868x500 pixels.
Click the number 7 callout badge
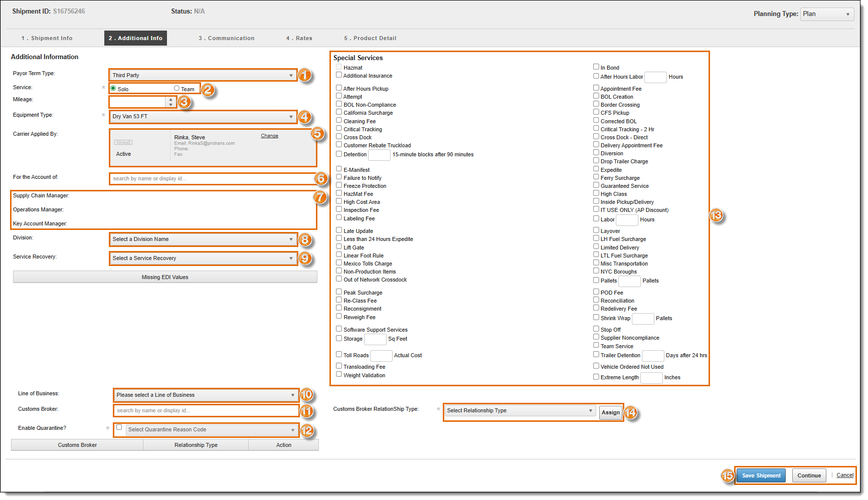[x=320, y=197]
